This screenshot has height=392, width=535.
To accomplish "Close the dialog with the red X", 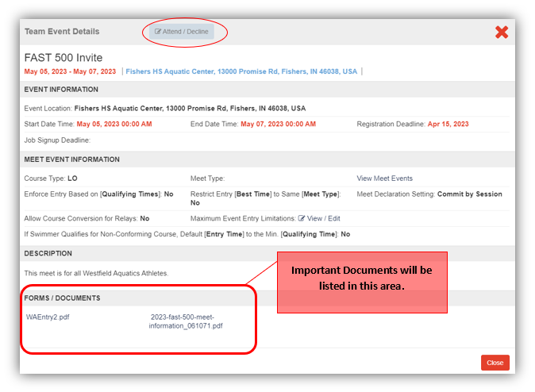I will tap(502, 32).
